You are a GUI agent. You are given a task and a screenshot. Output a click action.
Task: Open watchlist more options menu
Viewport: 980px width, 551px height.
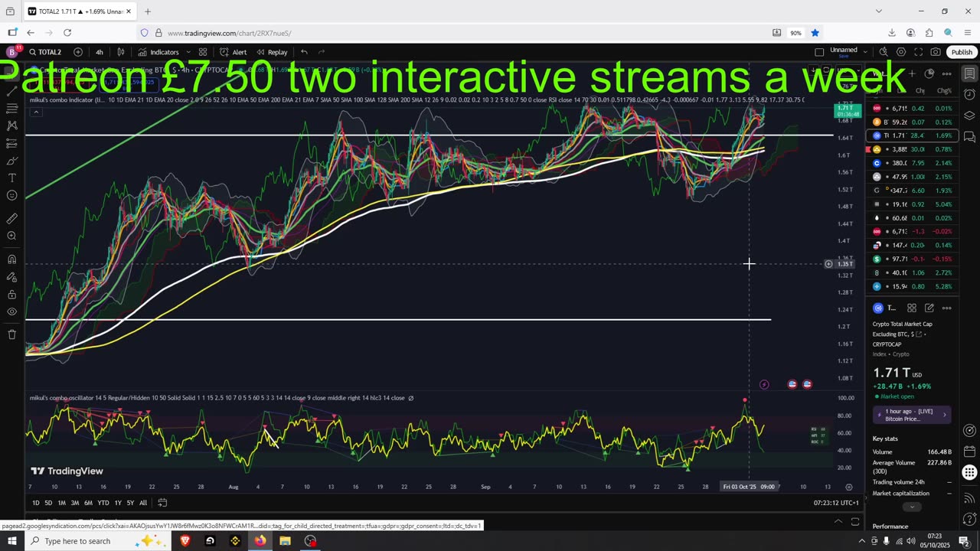click(x=946, y=73)
